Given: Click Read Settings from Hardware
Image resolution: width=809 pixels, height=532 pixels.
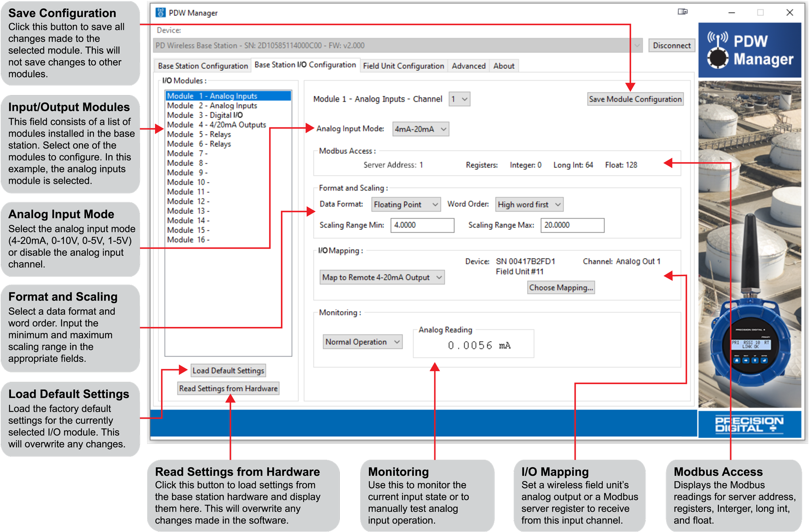Looking at the screenshot, I should pos(228,388).
